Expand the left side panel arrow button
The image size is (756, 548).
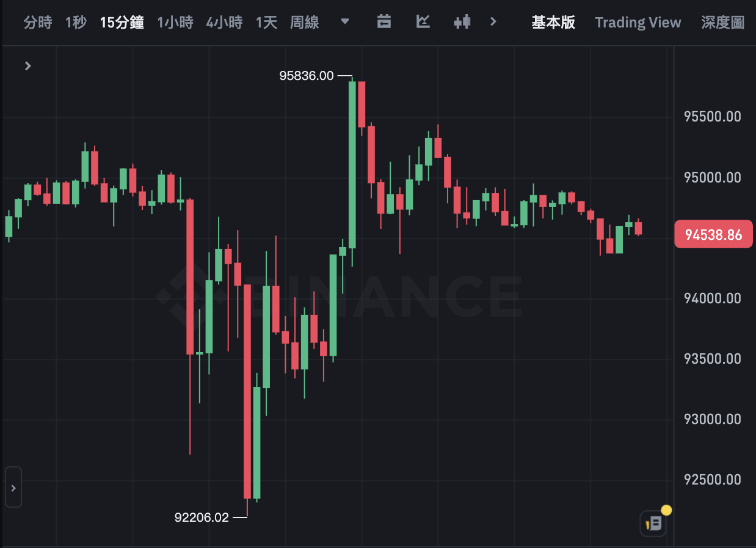coord(13,488)
